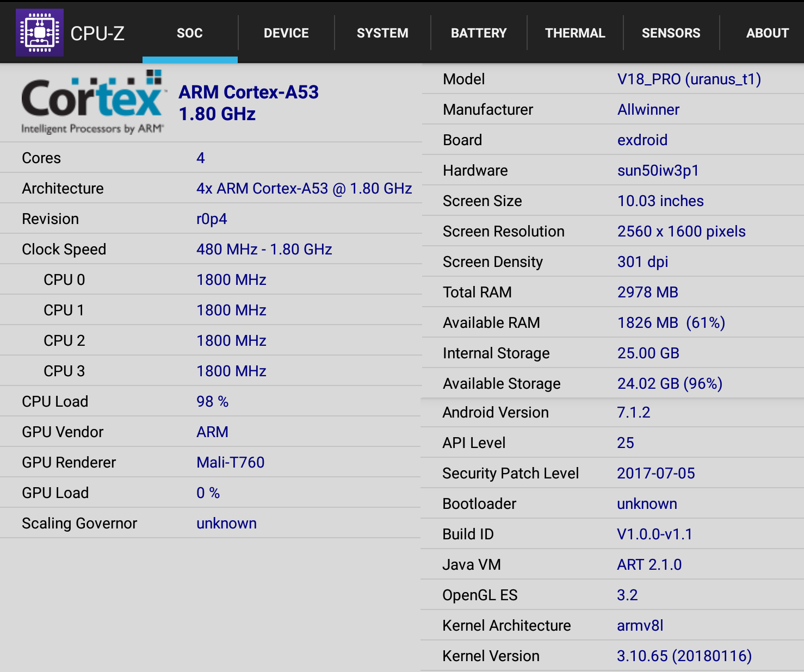The image size is (804, 672).
Task: Click CPU 1 frequency 1800 MHz
Action: point(231,310)
